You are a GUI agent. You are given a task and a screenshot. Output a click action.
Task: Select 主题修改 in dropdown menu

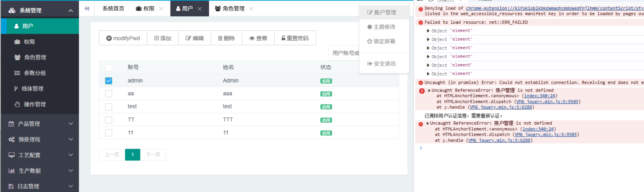point(384,27)
